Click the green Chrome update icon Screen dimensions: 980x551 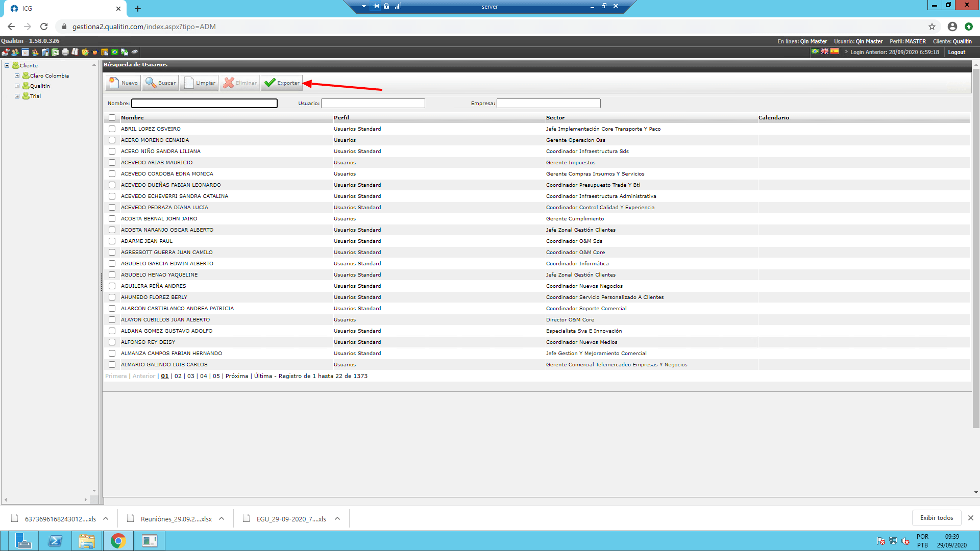tap(969, 27)
